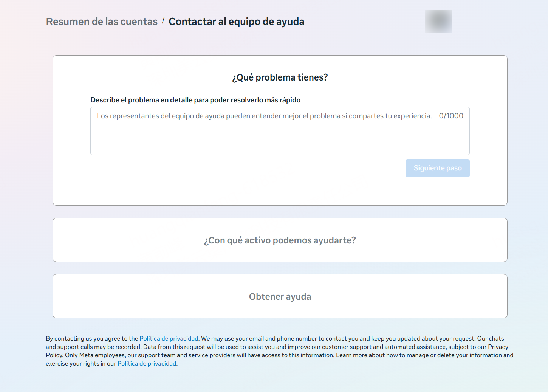The width and height of the screenshot is (548, 392).
Task: Open first Política de privacidad link after 'agree to the'
Action: point(169,339)
